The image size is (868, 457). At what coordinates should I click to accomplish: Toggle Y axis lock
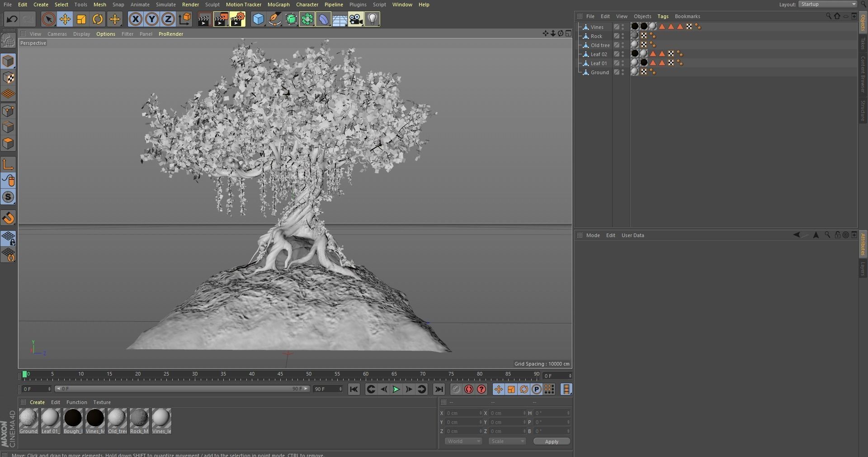coord(152,19)
